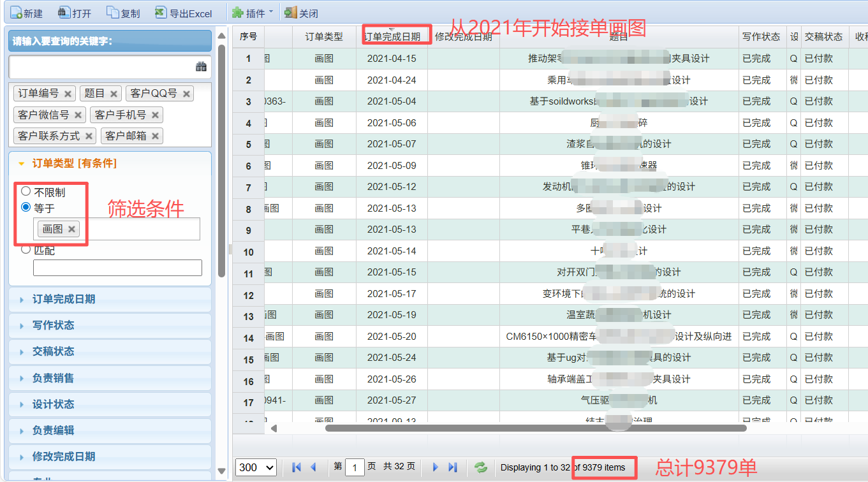
Task: Click the 新建 (New) toolbar icon
Action: pos(15,13)
